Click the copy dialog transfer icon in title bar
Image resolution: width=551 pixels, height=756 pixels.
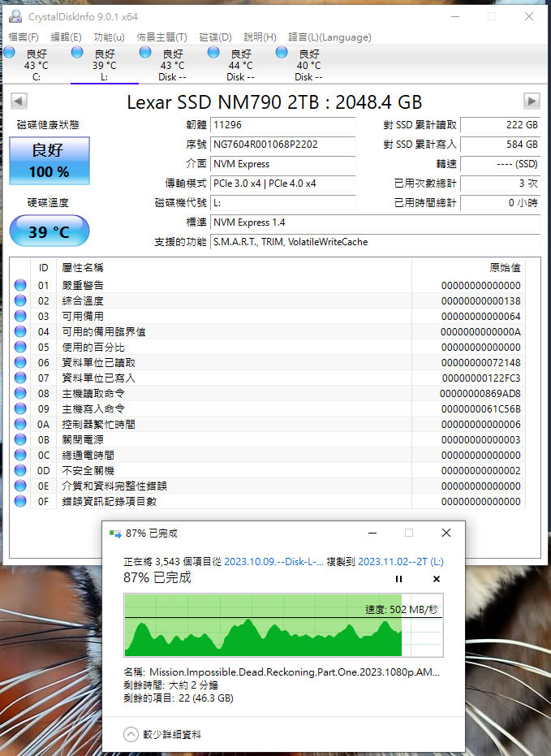(x=115, y=534)
